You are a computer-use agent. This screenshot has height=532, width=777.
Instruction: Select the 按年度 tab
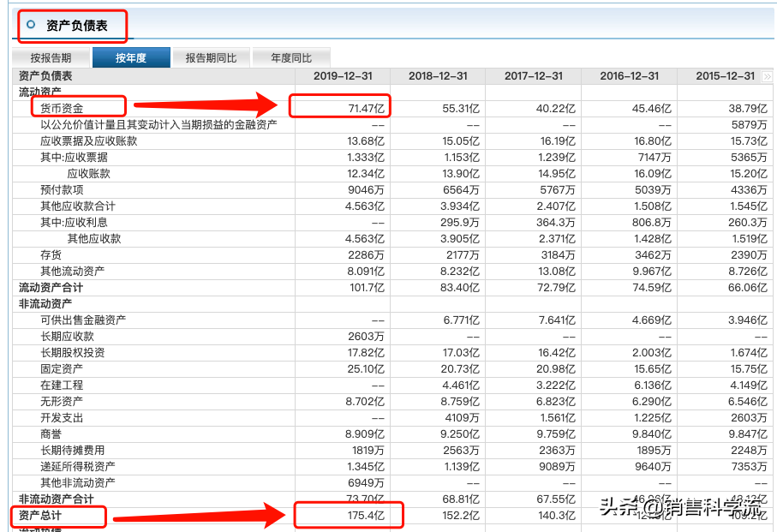131,56
